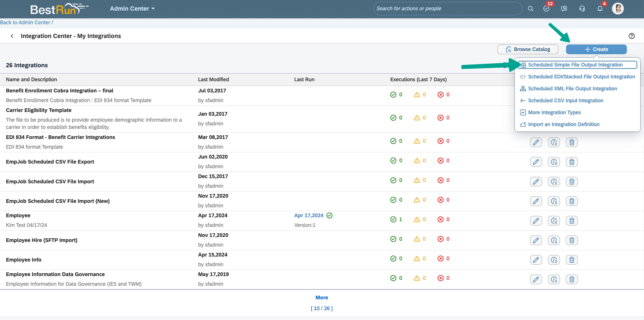Click the help question mark icon

[x=632, y=36]
